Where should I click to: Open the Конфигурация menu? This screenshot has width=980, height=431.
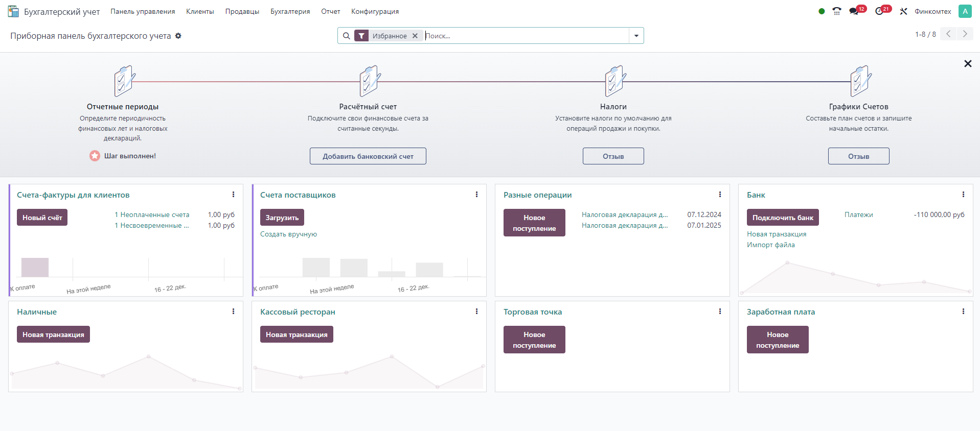tap(375, 11)
